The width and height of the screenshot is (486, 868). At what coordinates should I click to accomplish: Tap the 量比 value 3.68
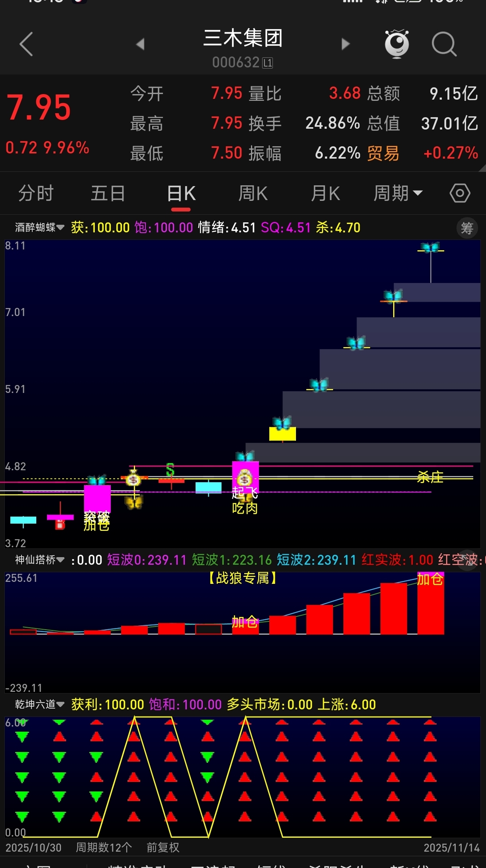pos(345,93)
